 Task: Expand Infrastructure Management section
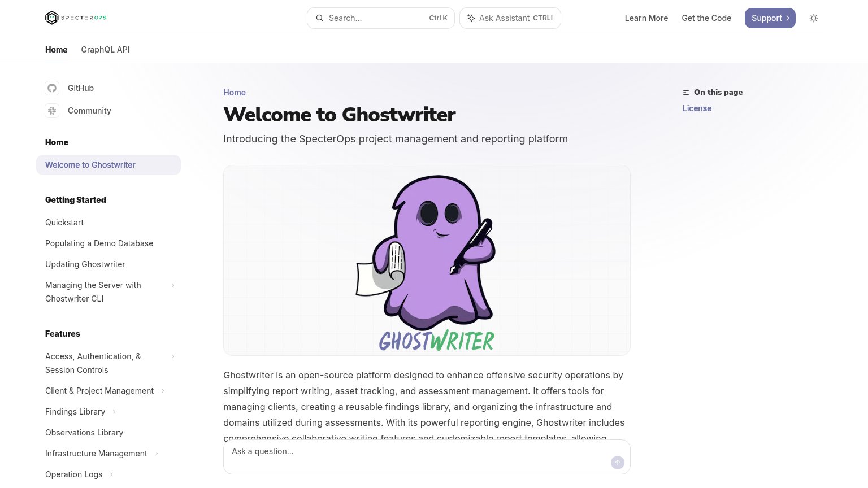pos(157,454)
